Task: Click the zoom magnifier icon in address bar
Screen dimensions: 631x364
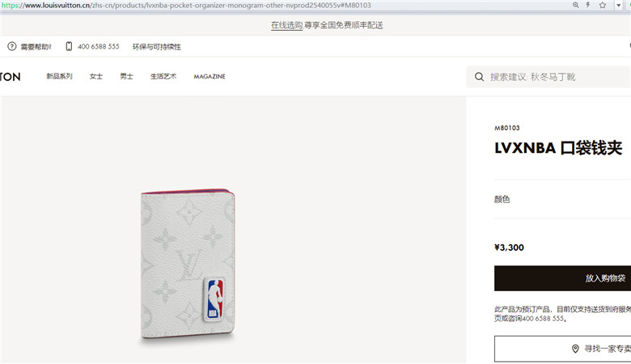Action: click(x=575, y=5)
